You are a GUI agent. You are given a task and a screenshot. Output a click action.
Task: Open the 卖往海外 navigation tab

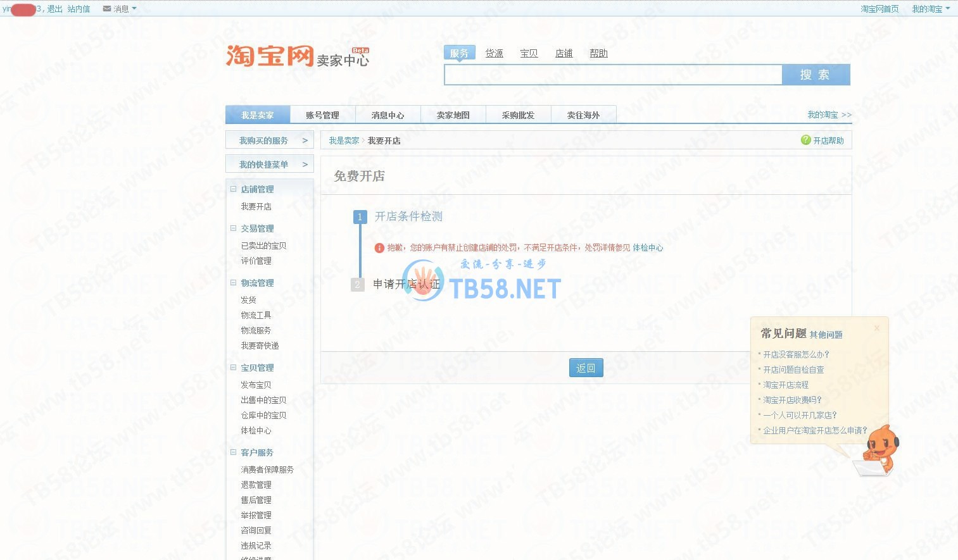click(584, 115)
